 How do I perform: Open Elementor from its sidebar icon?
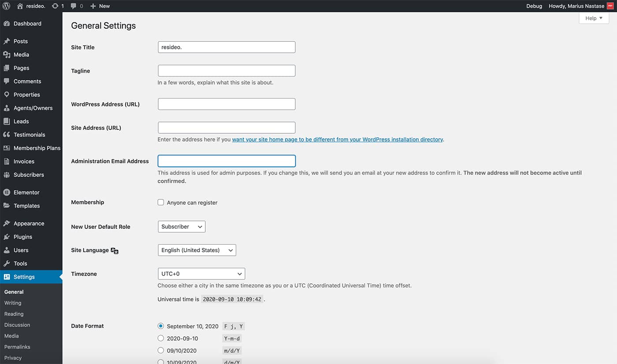point(7,192)
